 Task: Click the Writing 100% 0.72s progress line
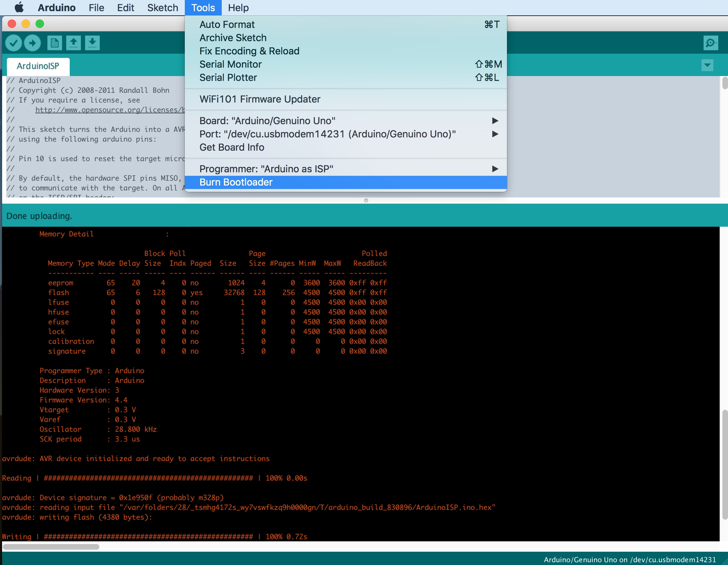point(155,537)
